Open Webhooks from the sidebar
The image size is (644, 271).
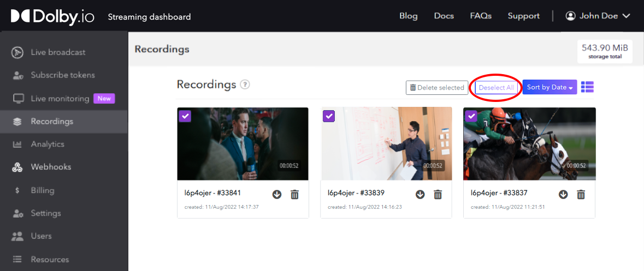51,167
